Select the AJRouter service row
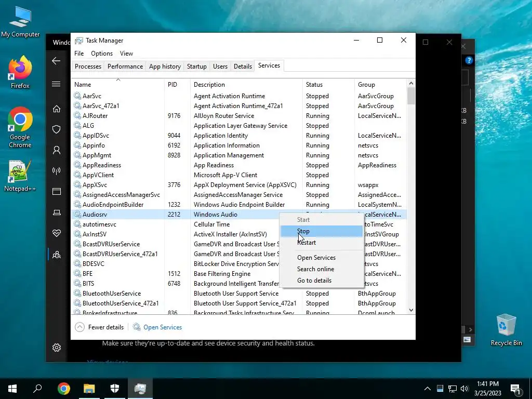Viewport: 532px width, 399px height. (239, 116)
